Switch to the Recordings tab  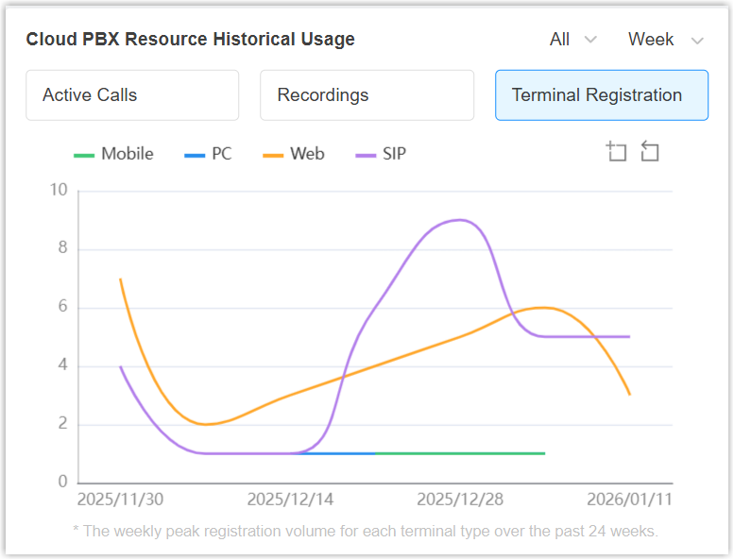point(367,95)
